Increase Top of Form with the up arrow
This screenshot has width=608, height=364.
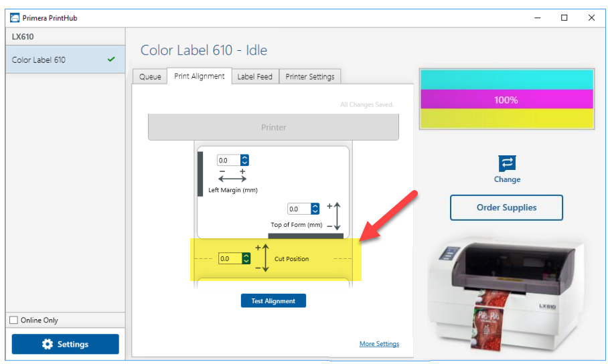click(315, 206)
